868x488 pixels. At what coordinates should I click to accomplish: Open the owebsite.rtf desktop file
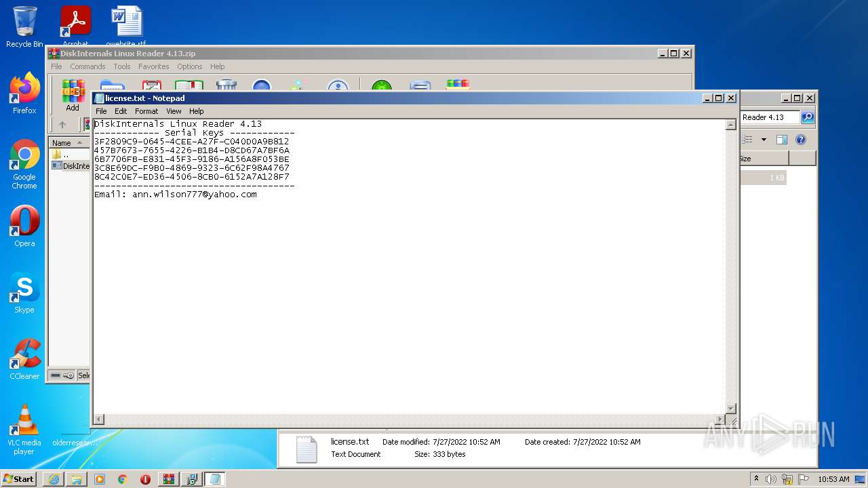[126, 27]
